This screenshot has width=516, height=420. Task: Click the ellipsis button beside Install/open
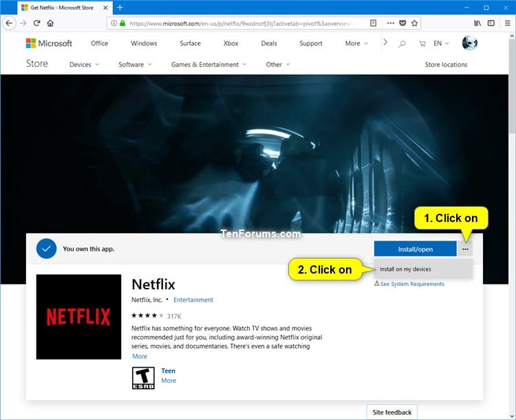tap(465, 249)
